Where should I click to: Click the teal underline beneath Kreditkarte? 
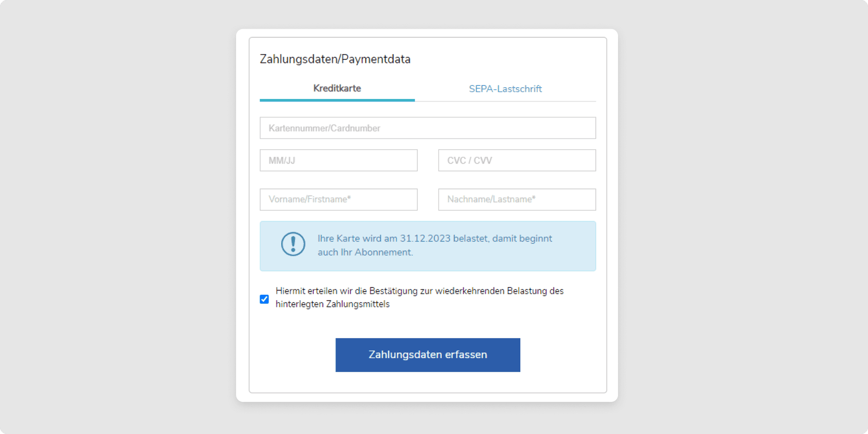[x=337, y=100]
